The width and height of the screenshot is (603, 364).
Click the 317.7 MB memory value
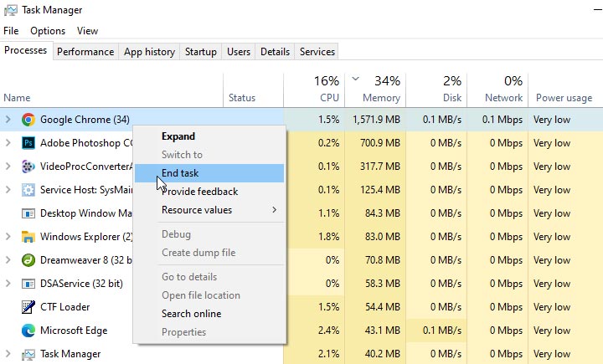380,167
